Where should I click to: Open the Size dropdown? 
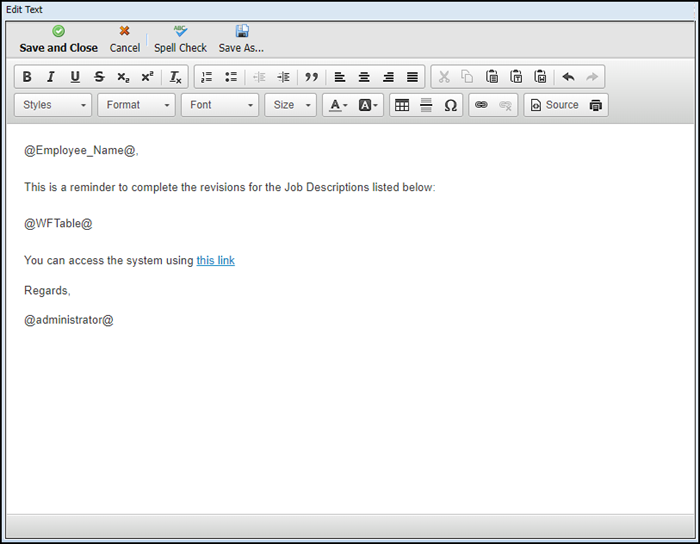click(x=291, y=105)
